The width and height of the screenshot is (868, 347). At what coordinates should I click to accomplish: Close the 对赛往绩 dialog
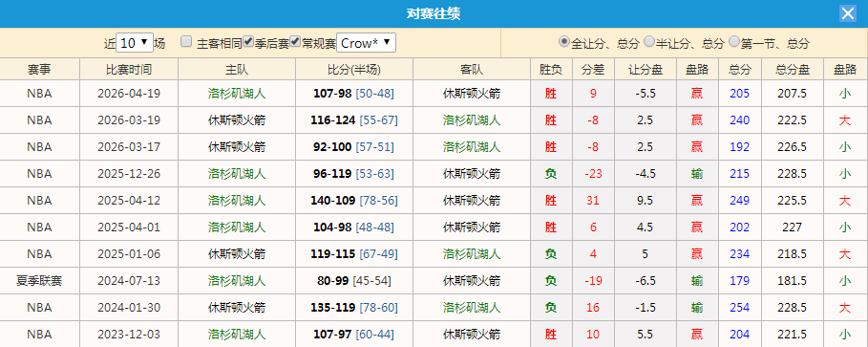[848, 13]
